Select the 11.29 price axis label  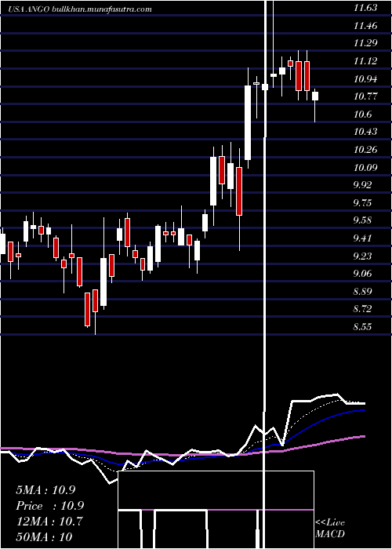pos(365,43)
